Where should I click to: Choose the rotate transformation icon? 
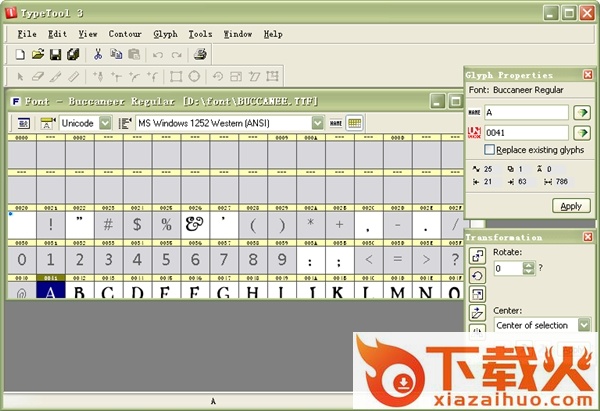coord(477,276)
